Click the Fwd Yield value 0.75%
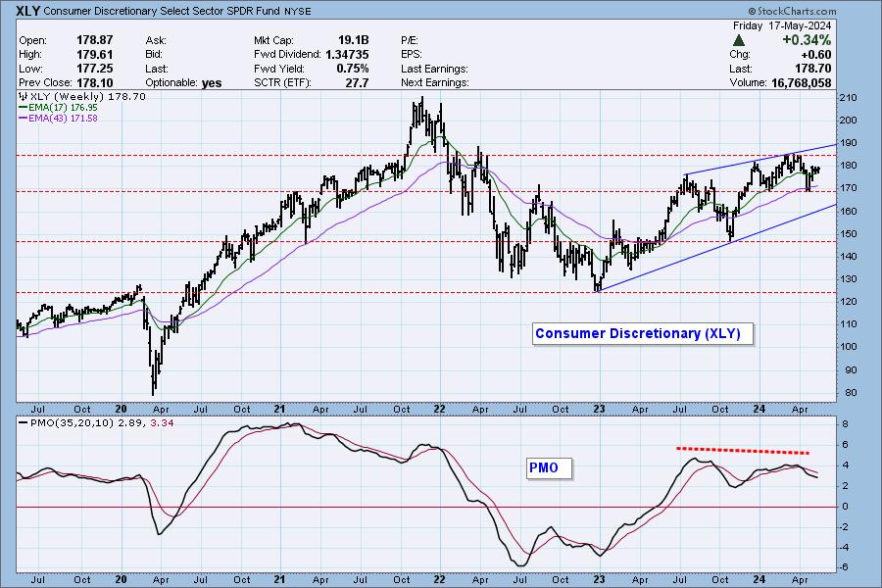Viewport: 882px width, 588px height. (353, 69)
